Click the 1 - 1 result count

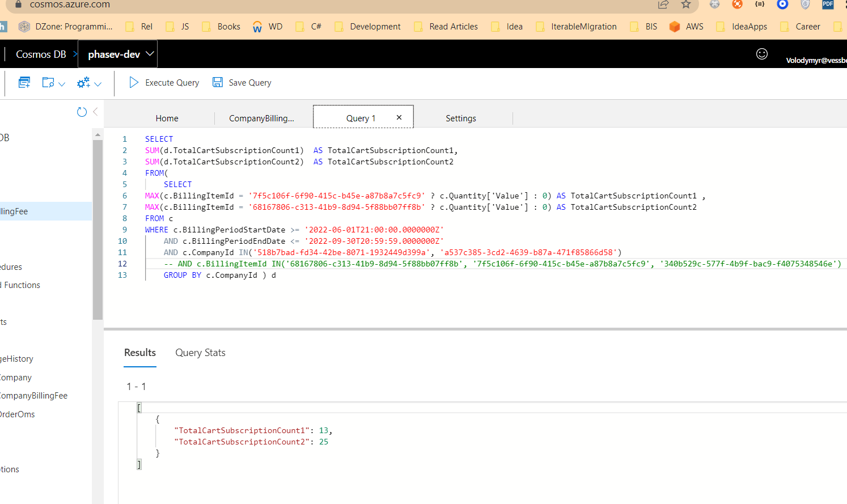[136, 387]
